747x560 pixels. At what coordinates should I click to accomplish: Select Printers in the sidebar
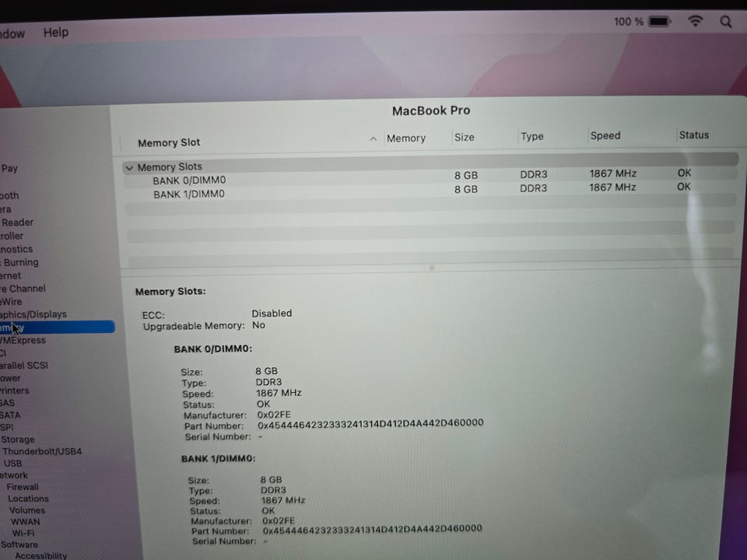[14, 390]
